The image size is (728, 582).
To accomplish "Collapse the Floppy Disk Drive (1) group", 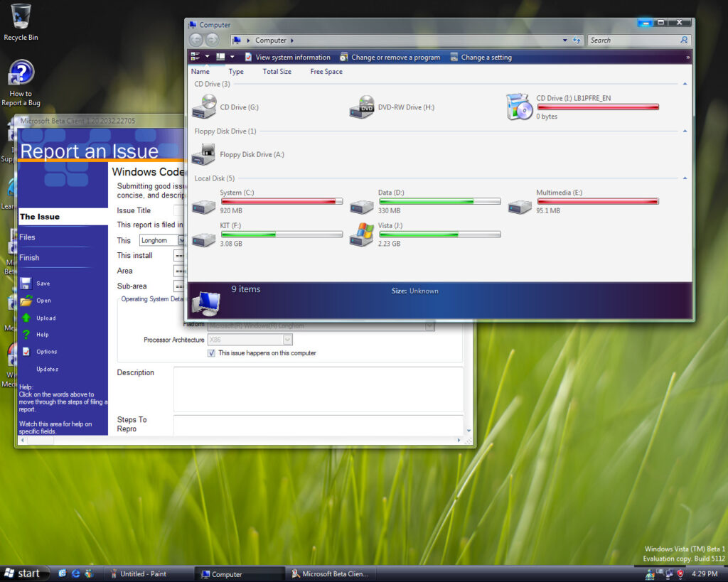I will 685,131.
